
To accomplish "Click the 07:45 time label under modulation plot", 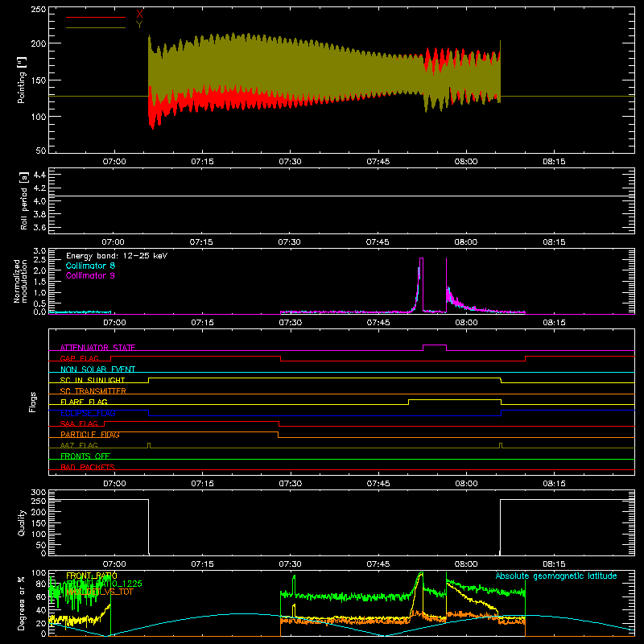I will point(378,323).
